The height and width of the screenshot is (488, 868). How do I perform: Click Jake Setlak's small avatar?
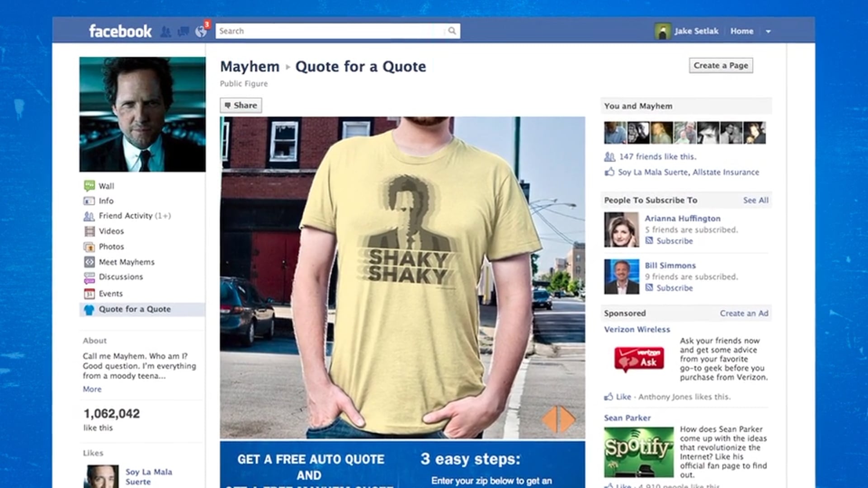(662, 31)
